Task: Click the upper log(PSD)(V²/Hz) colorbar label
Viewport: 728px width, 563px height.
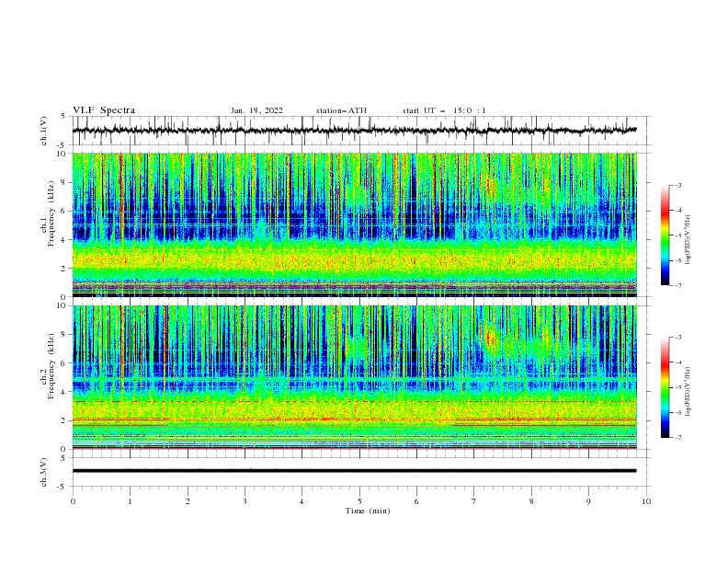Action: pos(688,240)
